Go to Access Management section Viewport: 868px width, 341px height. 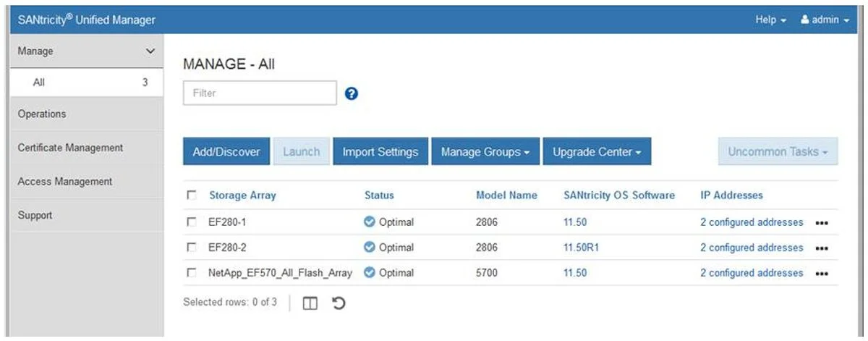tap(85, 182)
